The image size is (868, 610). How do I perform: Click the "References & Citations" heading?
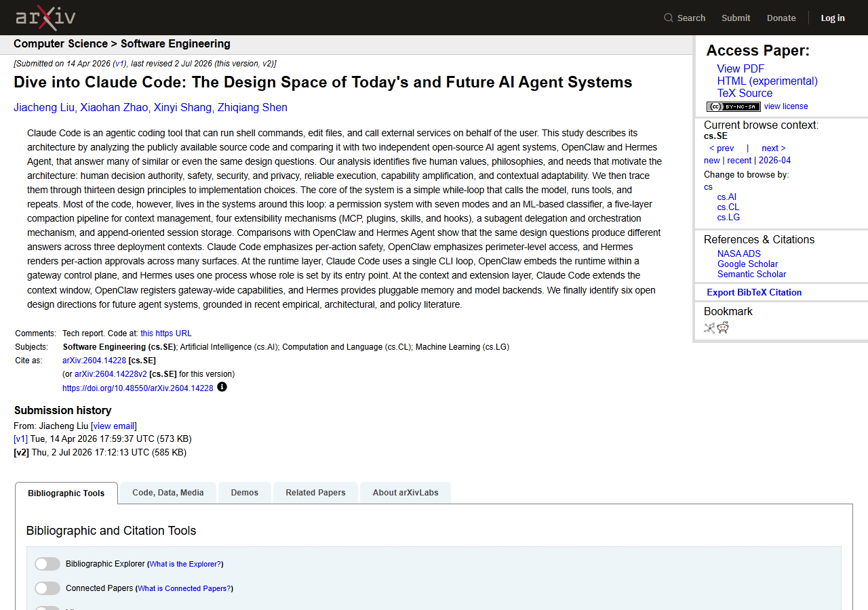pyautogui.click(x=759, y=240)
